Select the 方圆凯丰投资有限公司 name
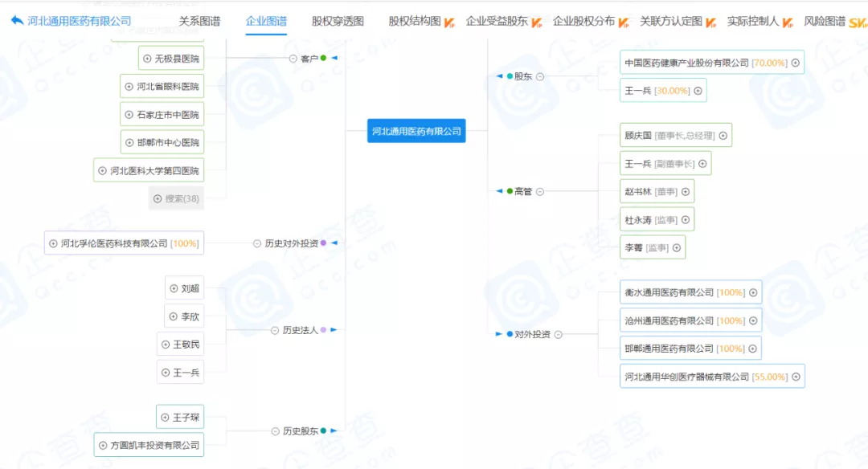 click(x=155, y=445)
